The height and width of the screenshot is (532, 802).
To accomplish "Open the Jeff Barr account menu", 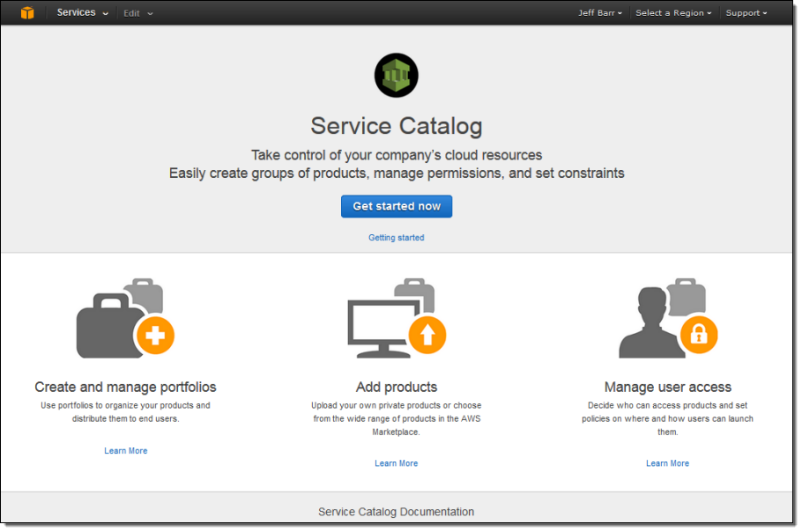I will click(x=600, y=13).
